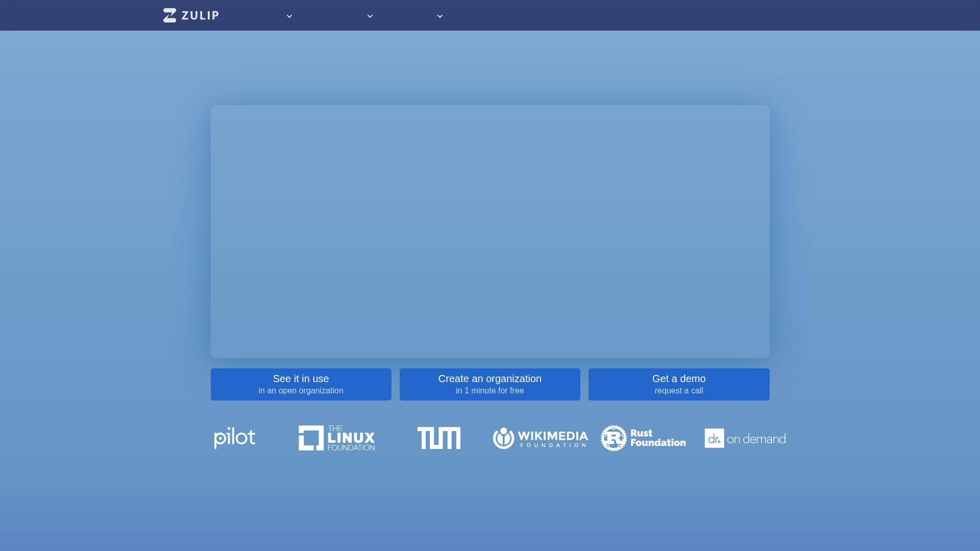Click the in an open organization subtitle
This screenshot has height=551, width=980.
click(x=301, y=390)
